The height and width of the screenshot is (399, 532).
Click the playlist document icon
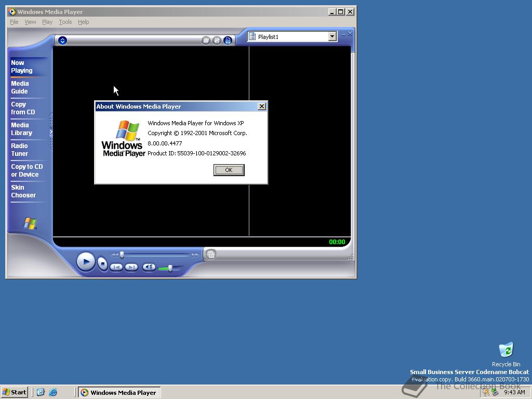click(x=252, y=36)
